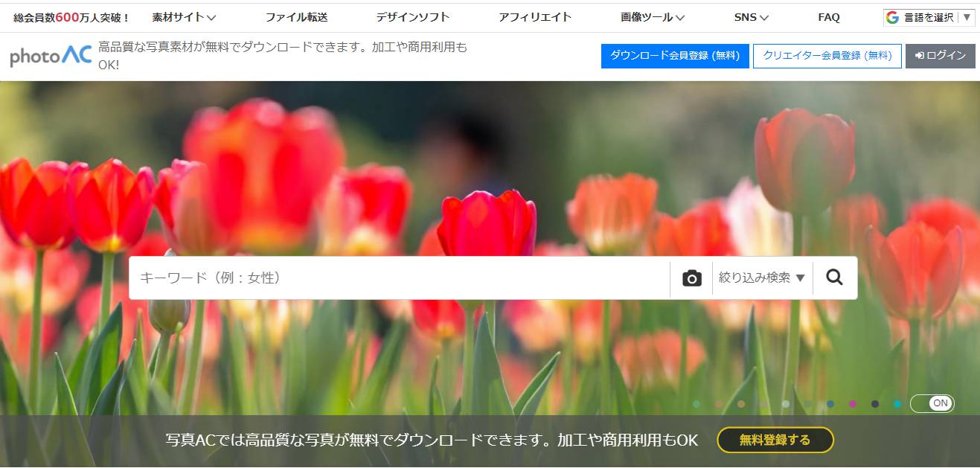This screenshot has width=980, height=468.
Task: Click the keyword search input field
Action: pos(400,278)
